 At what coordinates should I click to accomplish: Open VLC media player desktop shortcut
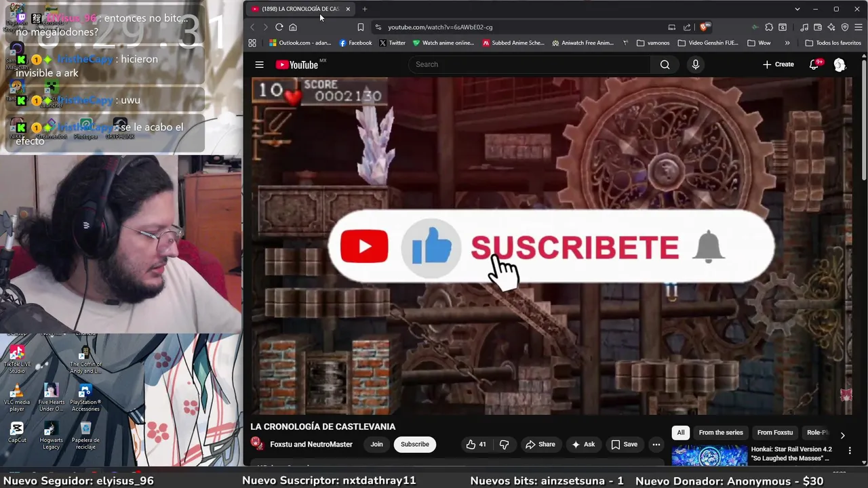click(x=17, y=398)
